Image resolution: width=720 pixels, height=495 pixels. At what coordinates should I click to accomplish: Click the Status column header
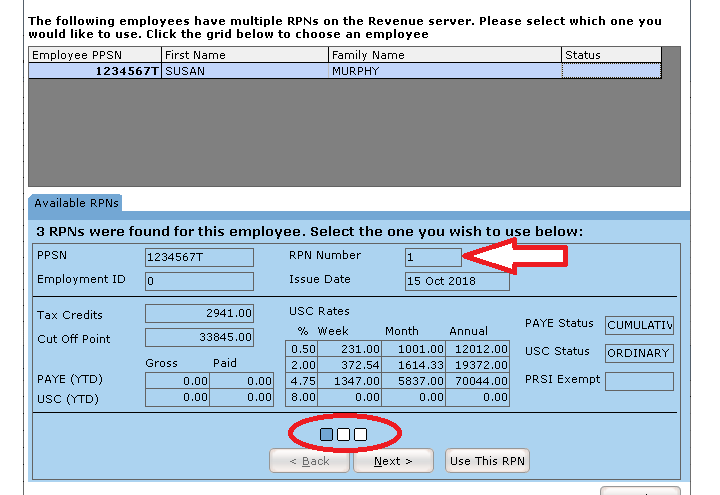pos(610,55)
